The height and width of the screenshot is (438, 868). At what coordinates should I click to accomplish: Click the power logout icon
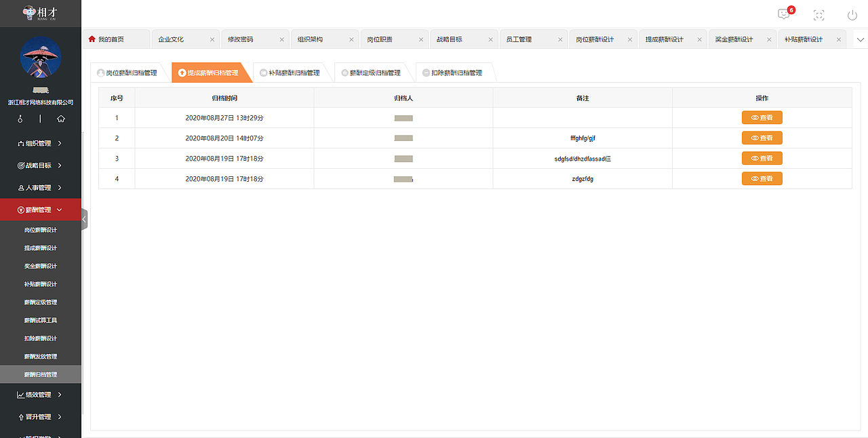click(x=852, y=15)
